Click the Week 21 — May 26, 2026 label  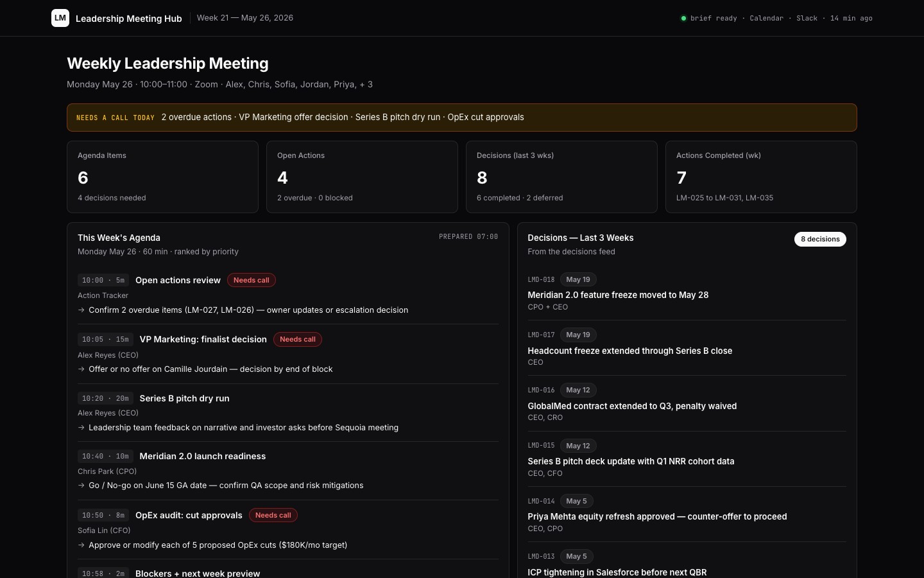tap(245, 18)
